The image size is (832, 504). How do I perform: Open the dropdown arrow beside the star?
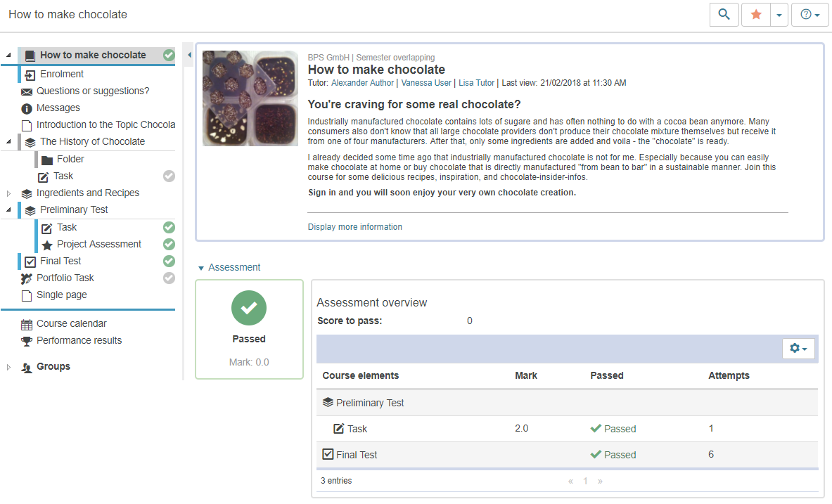click(779, 14)
